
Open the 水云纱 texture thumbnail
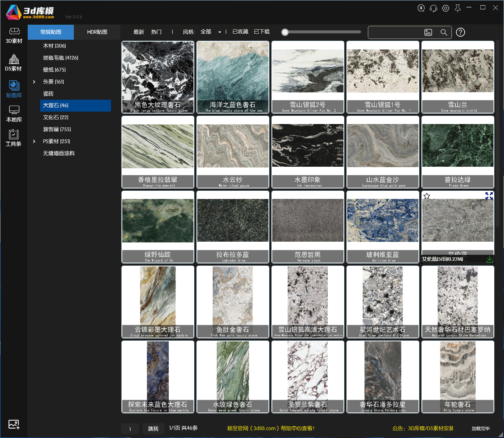233,152
